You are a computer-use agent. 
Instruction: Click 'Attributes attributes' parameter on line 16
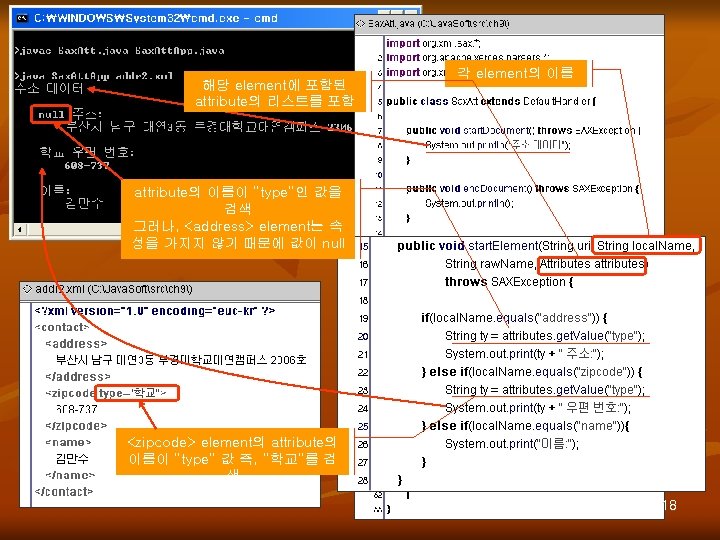[x=592, y=264]
